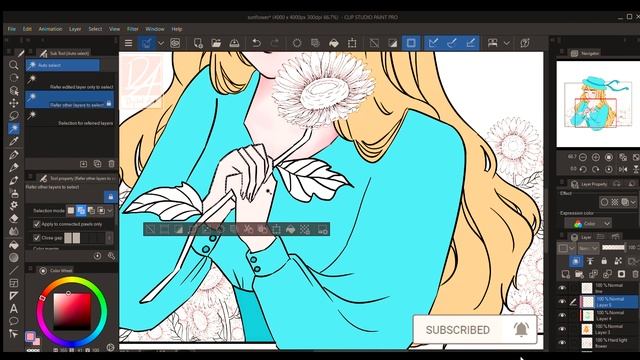The width and height of the screenshot is (640, 360).
Task: Hide Layer 3 with eye icon
Action: [x=562, y=329]
